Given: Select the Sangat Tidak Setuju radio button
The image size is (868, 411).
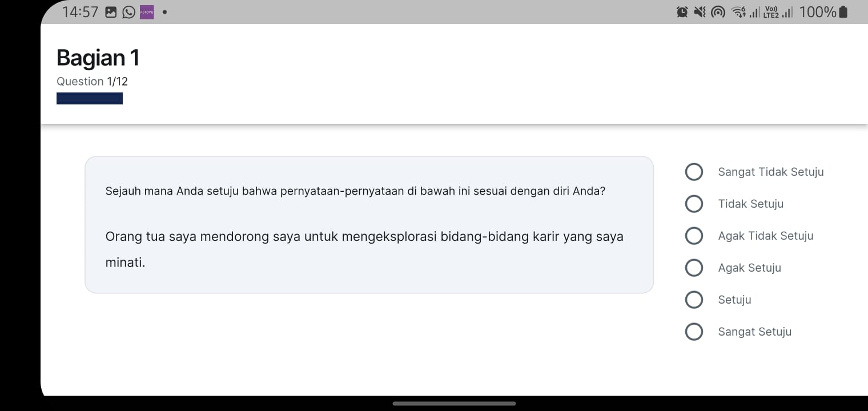Looking at the screenshot, I should 694,172.
